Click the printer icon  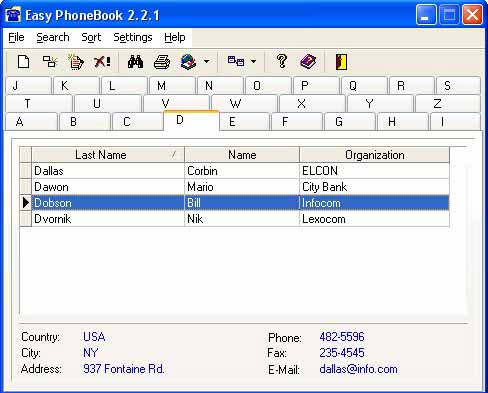(162, 62)
